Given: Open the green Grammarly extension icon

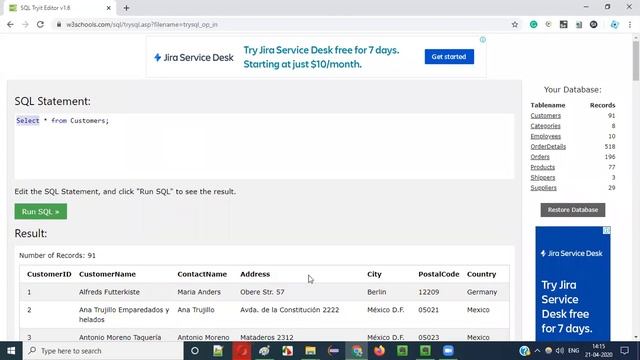Looking at the screenshot, I should [x=533, y=24].
